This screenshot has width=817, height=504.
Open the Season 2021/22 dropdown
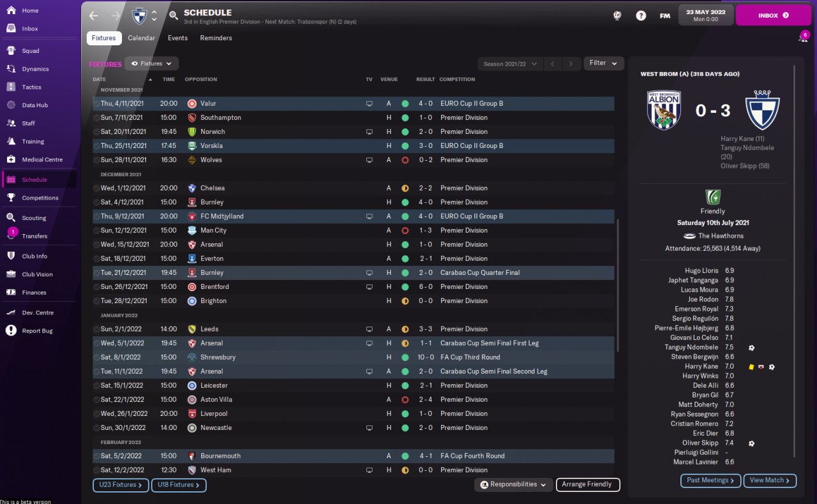pyautogui.click(x=511, y=64)
